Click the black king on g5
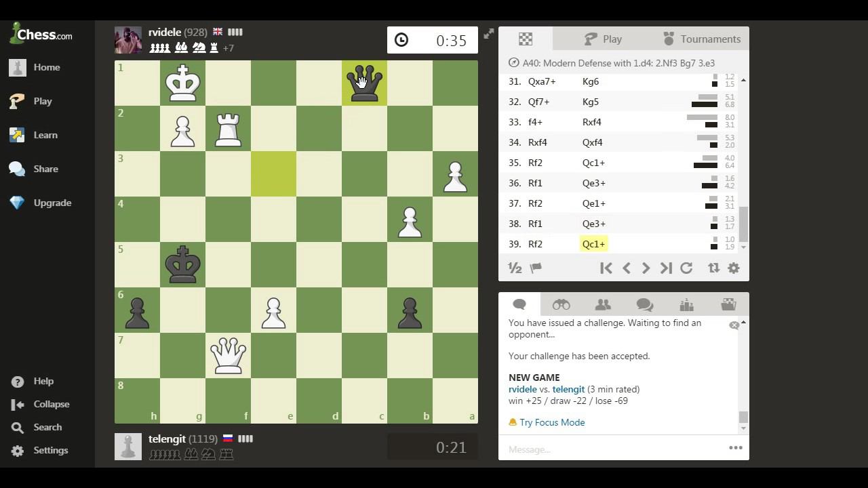868x488 pixels. tap(182, 264)
